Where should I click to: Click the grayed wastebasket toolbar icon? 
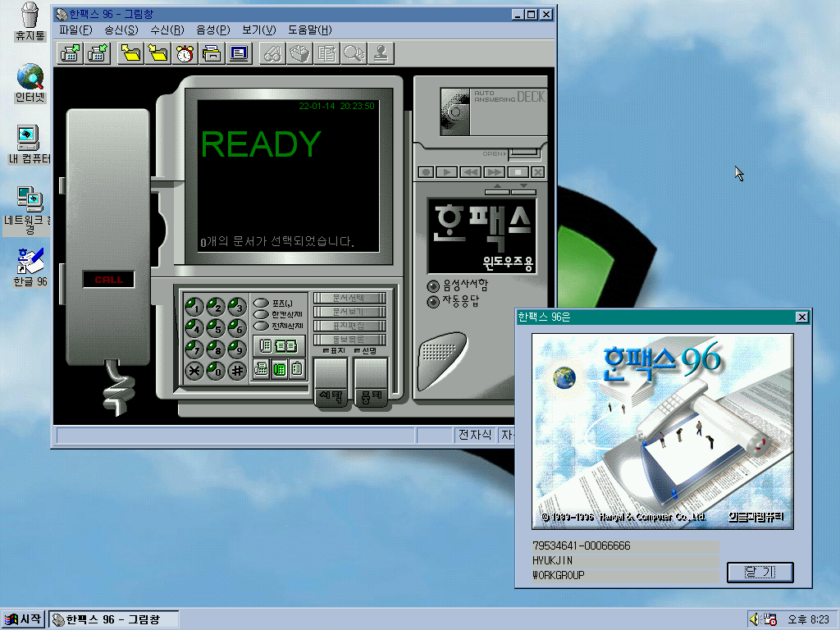pyautogui.click(x=299, y=53)
